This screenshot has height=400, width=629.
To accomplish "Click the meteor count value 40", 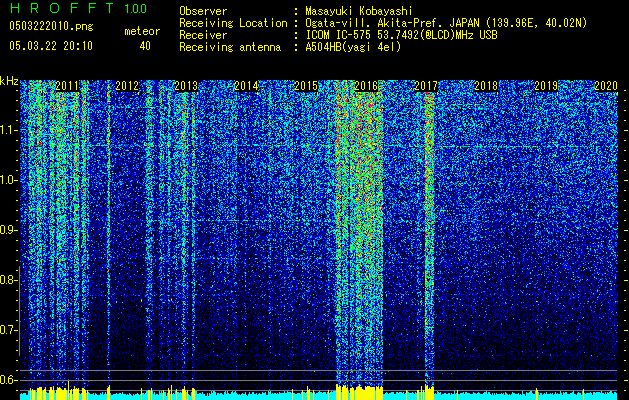I will [145, 46].
